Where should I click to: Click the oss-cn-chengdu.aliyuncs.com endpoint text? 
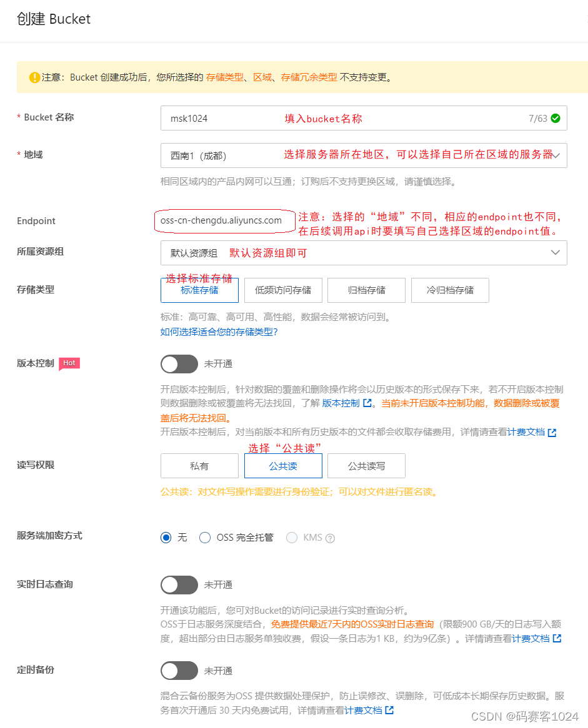(x=221, y=220)
